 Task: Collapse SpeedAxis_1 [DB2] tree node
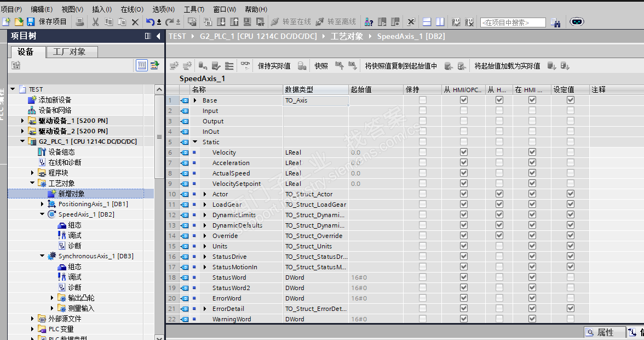(x=42, y=214)
